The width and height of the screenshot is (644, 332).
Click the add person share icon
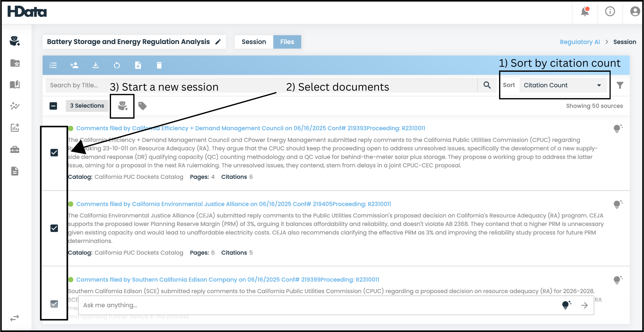point(74,65)
